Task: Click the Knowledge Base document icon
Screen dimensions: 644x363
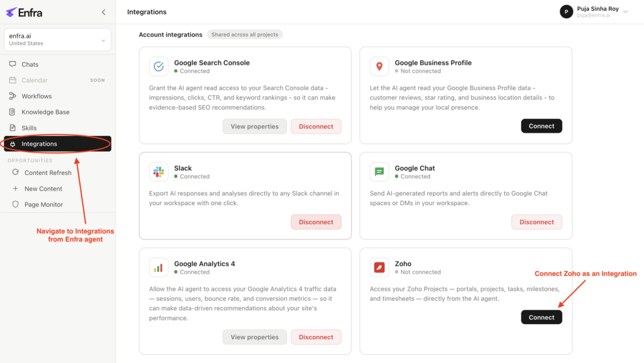Action: tap(13, 112)
